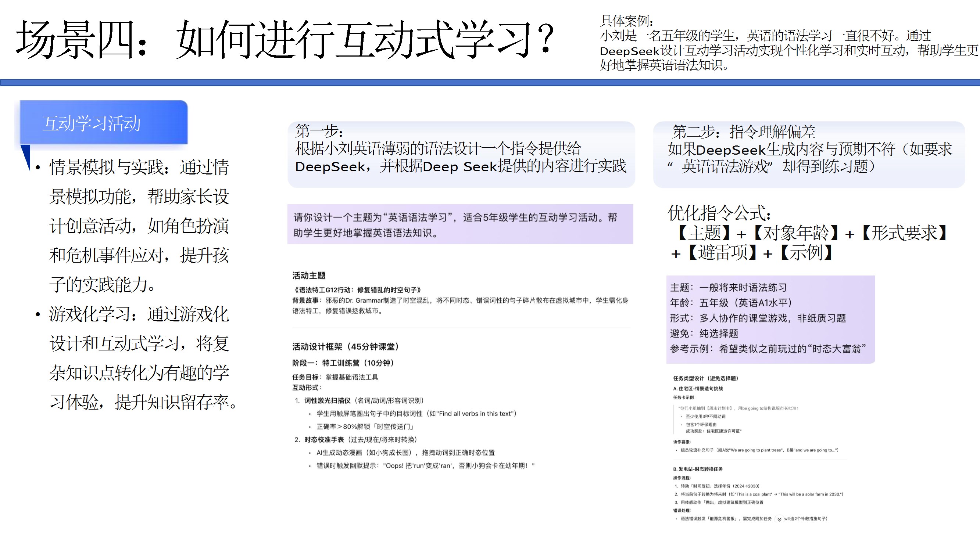This screenshot has height=551, width=980.
Task: Click 活动设计框架（45分钟课堂） heading
Action: pos(346,346)
